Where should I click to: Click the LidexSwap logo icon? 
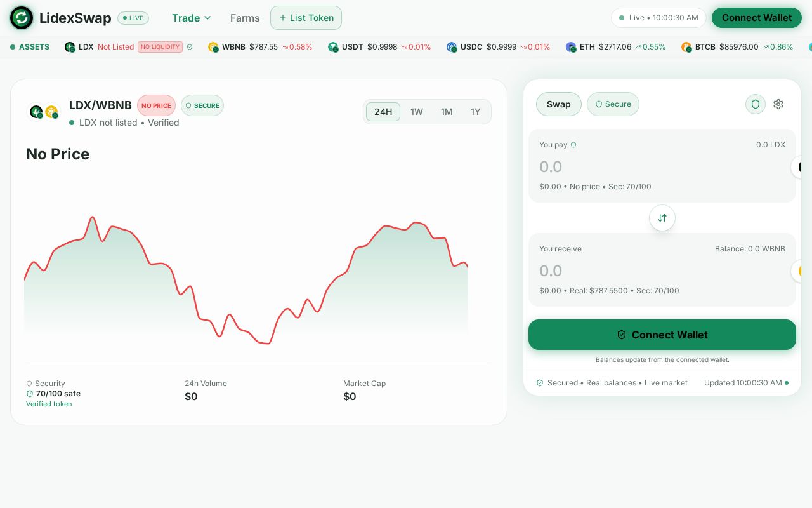tap(22, 18)
